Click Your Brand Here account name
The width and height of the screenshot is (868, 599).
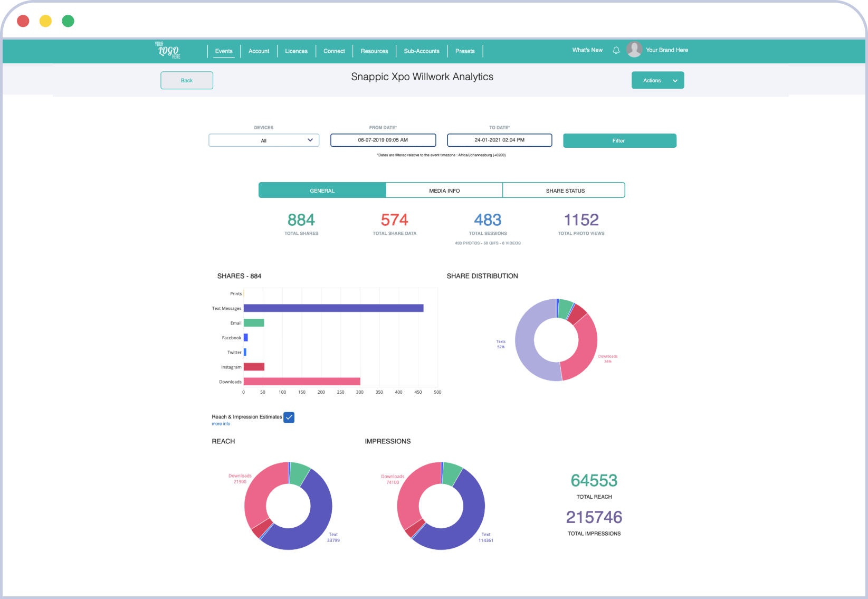[x=667, y=50]
